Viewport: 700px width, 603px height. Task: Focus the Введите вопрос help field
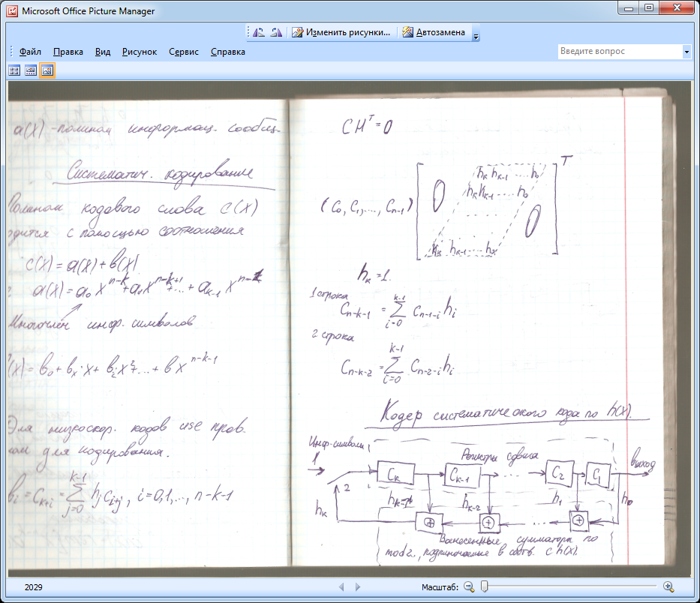[620, 51]
